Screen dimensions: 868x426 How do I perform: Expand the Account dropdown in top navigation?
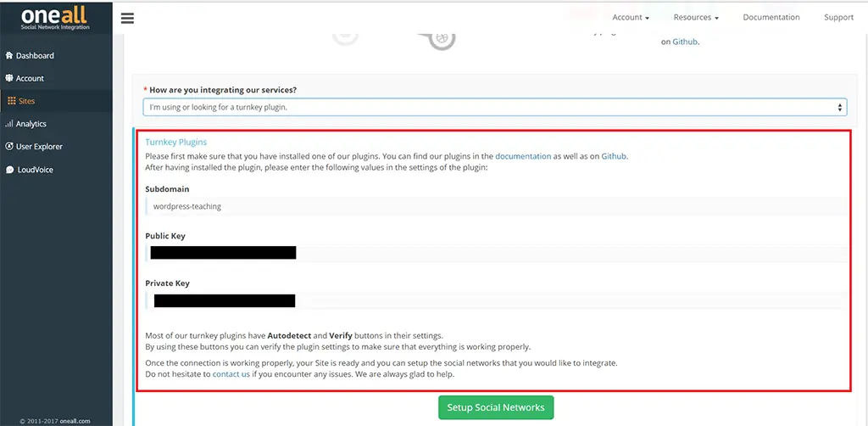click(x=631, y=17)
